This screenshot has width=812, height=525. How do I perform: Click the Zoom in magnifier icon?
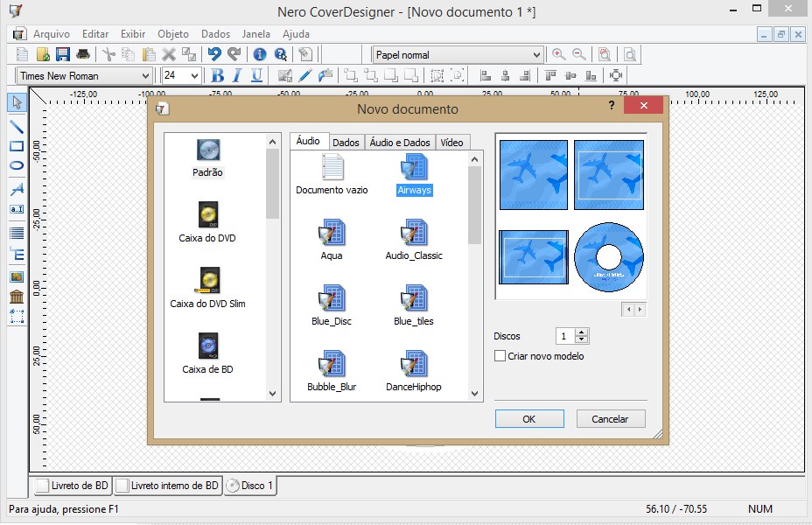[x=558, y=54]
